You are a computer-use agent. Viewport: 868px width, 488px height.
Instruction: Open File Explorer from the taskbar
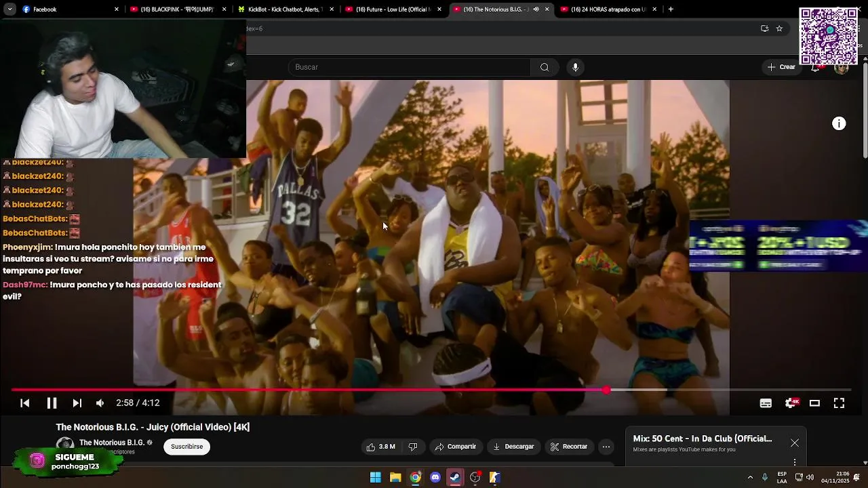pos(395,477)
